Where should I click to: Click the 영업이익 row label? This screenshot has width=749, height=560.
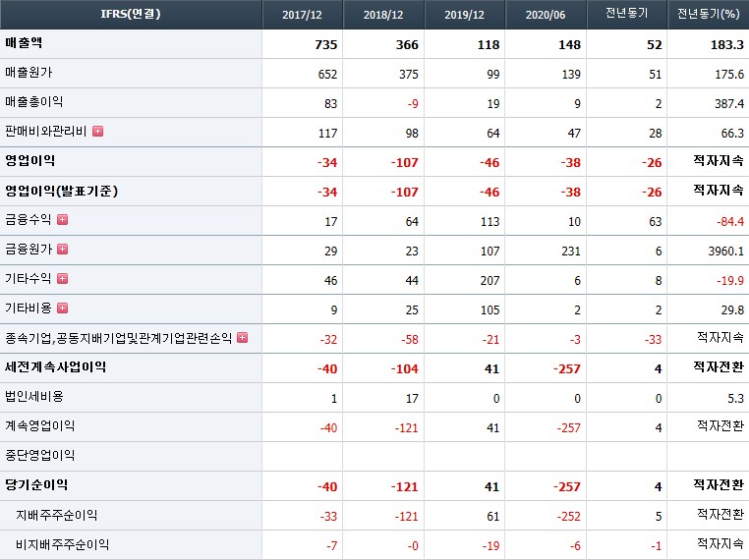[30, 160]
